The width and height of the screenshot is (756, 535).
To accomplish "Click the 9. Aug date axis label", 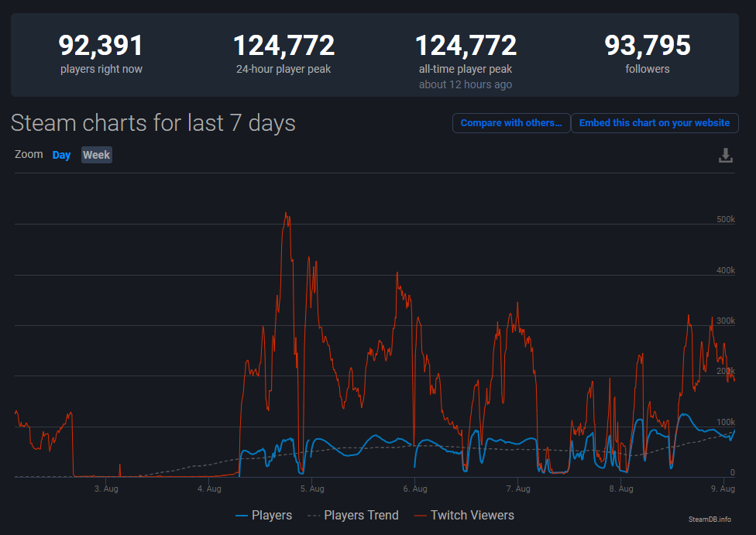I will click(x=723, y=489).
